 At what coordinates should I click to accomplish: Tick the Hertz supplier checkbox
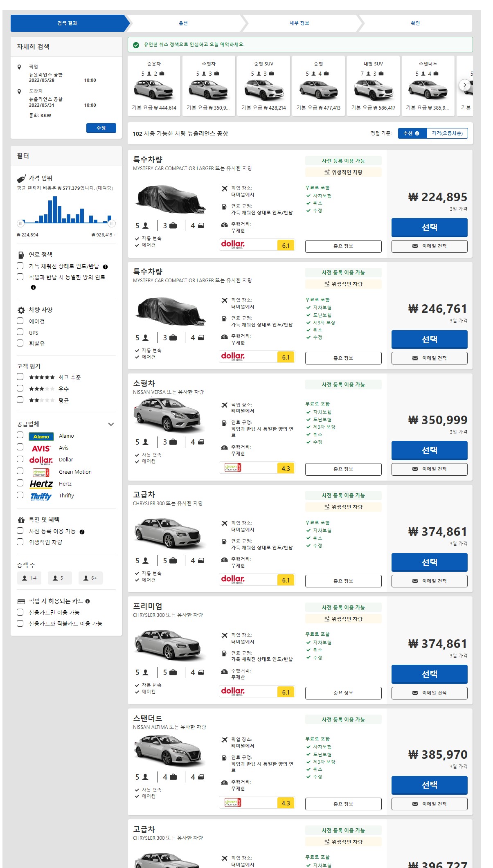20,483
